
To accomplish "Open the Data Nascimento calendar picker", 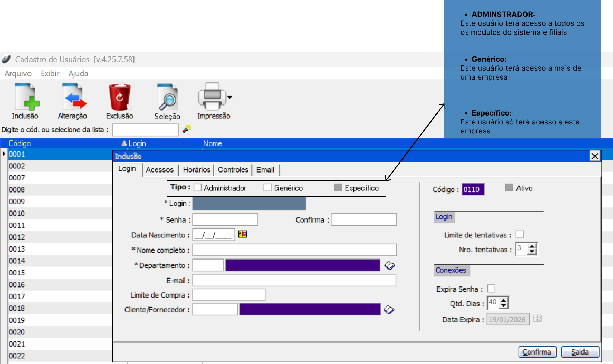I will click(243, 234).
